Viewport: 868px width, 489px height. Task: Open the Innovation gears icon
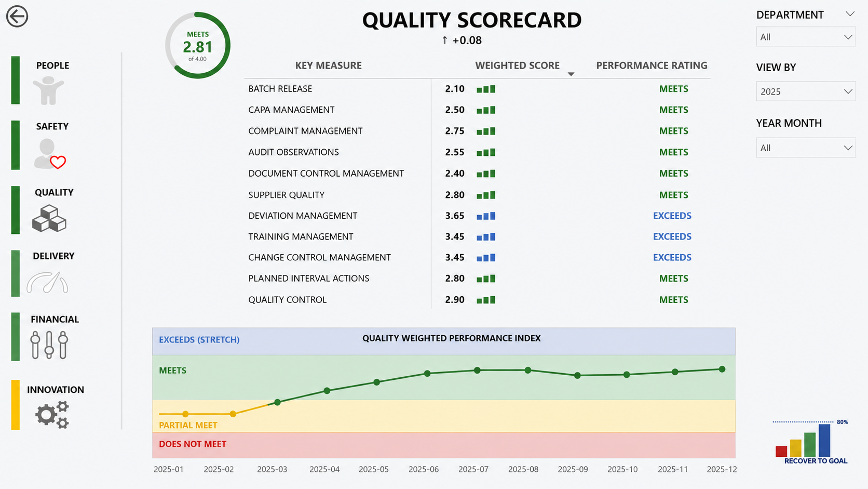(52, 415)
